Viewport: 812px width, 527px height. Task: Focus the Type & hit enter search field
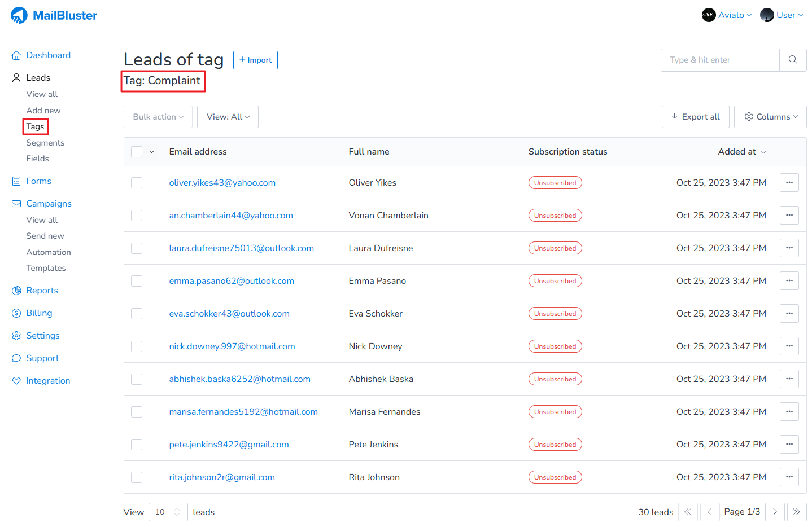pyautogui.click(x=719, y=60)
